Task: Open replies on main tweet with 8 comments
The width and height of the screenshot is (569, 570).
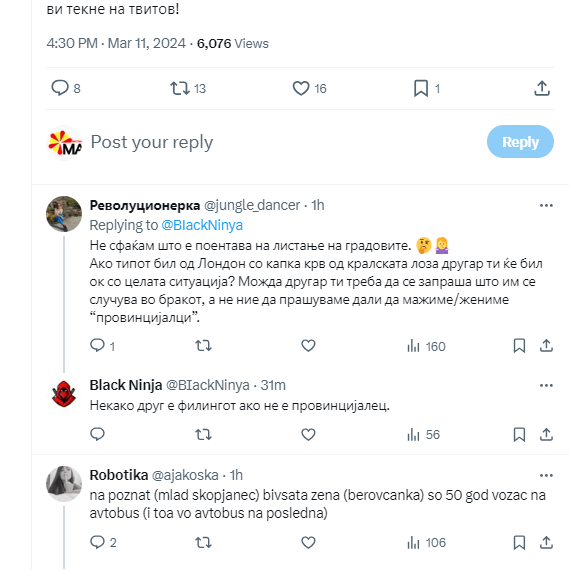Action: [x=65, y=88]
